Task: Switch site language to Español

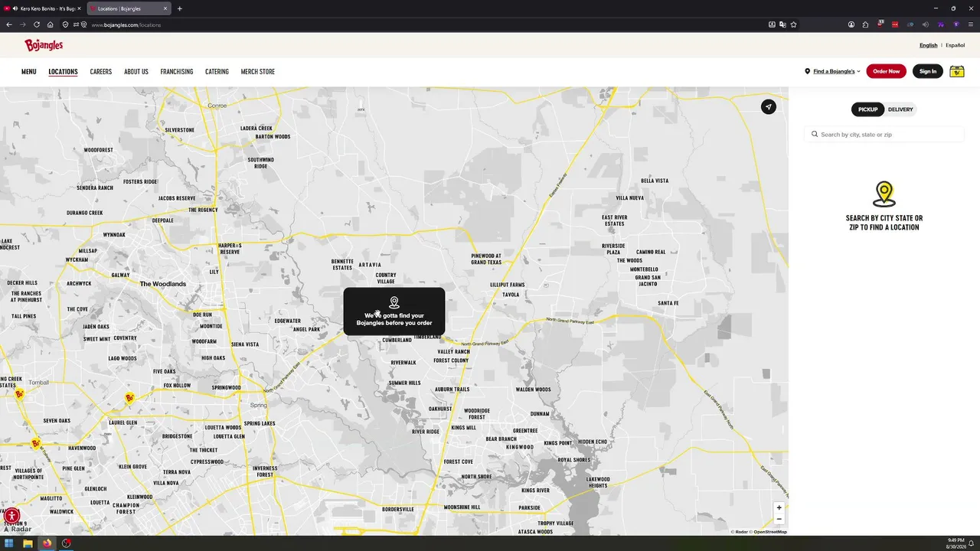Action: point(955,45)
